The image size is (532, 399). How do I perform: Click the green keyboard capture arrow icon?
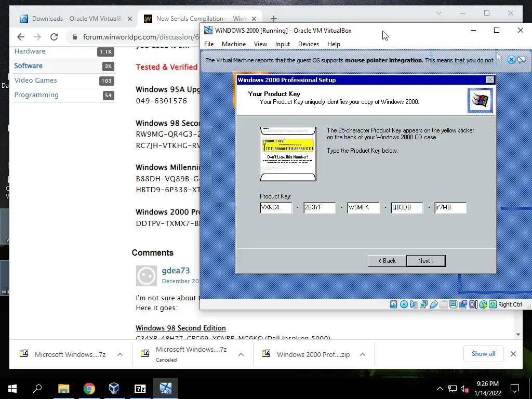(x=493, y=304)
